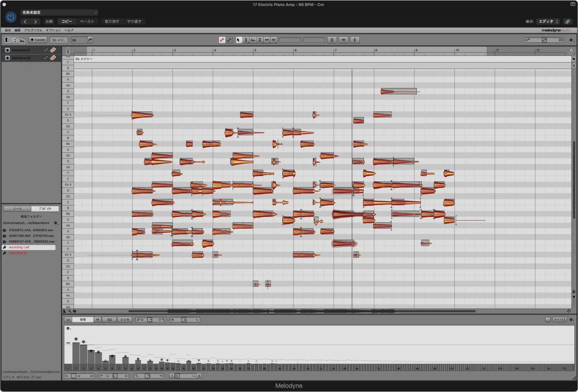The height and width of the screenshot is (392, 578).
Task: Select the note separation tool
Action: tap(274, 40)
